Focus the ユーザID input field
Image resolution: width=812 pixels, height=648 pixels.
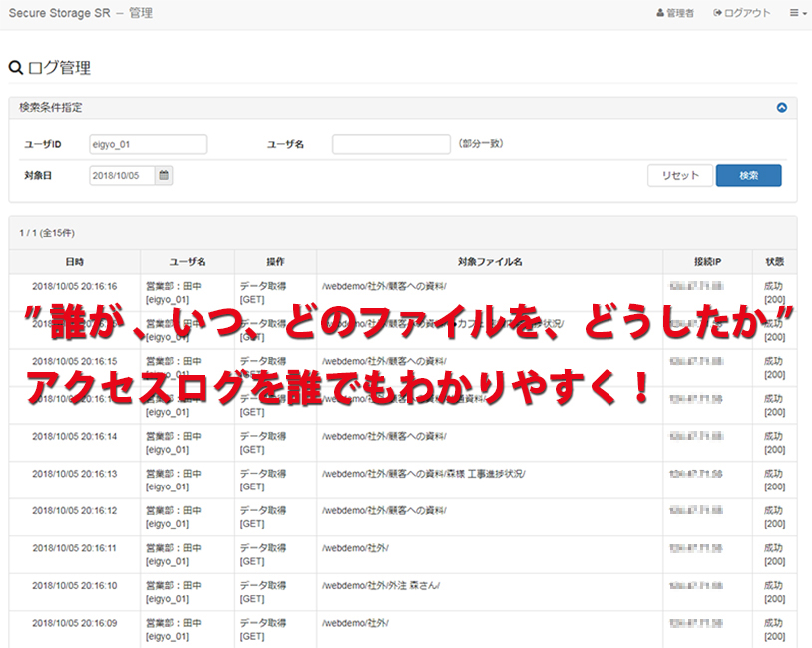(x=148, y=144)
